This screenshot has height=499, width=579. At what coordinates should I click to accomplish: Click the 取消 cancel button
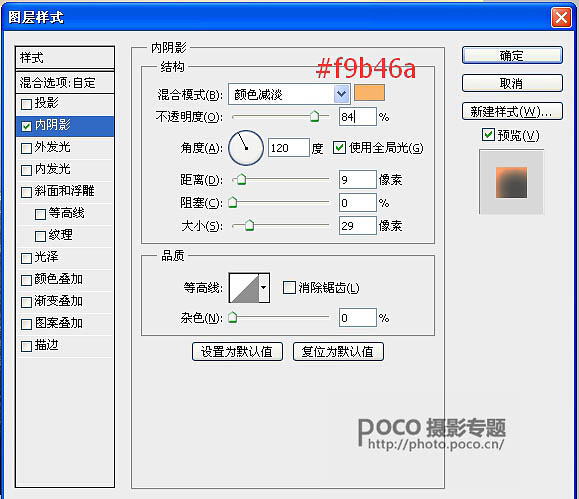(512, 83)
